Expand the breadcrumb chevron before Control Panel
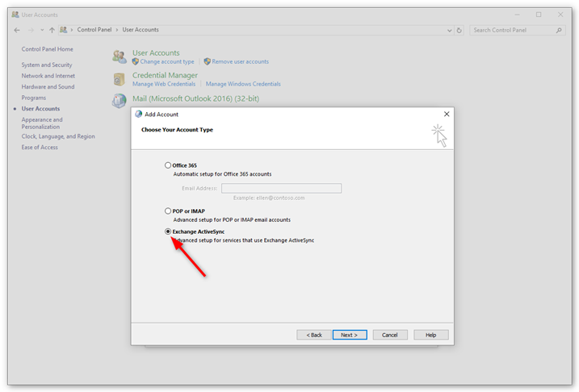Viewport: 579px width, 392px height. [72, 30]
